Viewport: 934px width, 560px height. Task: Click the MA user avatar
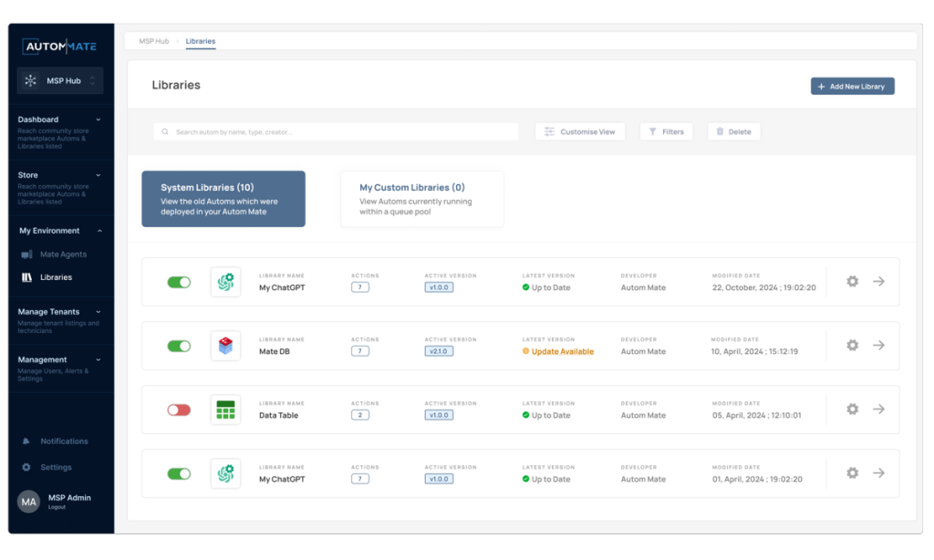(x=29, y=502)
